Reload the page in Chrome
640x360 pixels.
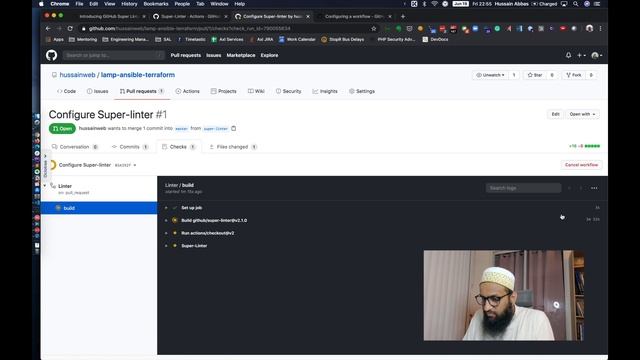pyautogui.click(x=70, y=29)
